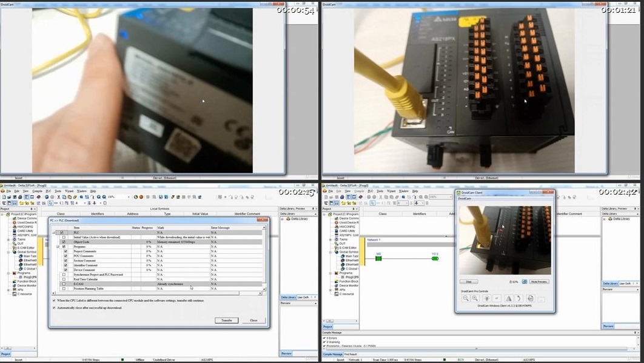Click Network 1 label in ladder editor
This screenshot has height=363, width=644.
pyautogui.click(x=374, y=240)
